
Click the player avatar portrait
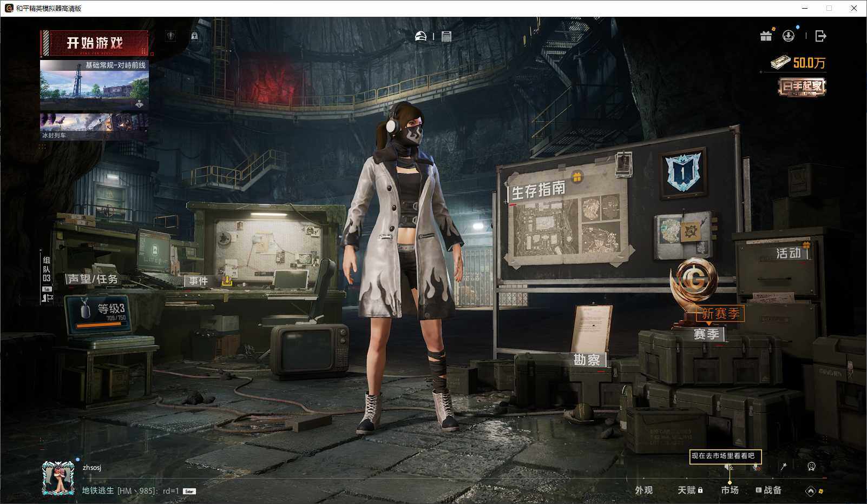58,478
